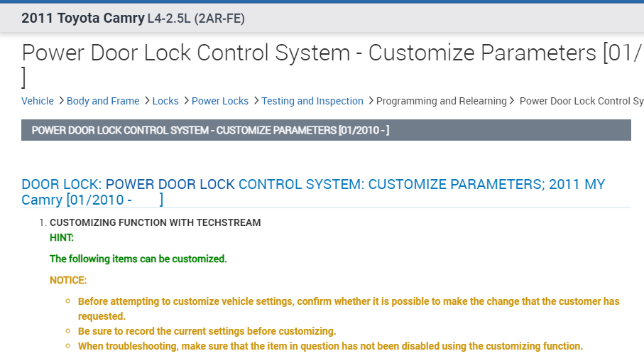Navigate to the Power Locks breadcrumb
Screen dimensions: 644x356
tap(220, 101)
